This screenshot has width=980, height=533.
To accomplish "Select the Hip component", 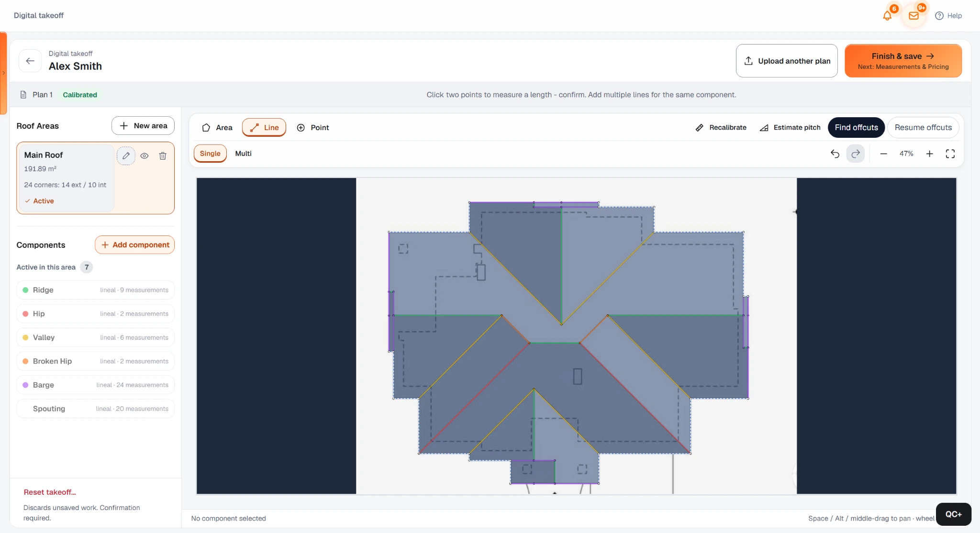I will tap(95, 314).
